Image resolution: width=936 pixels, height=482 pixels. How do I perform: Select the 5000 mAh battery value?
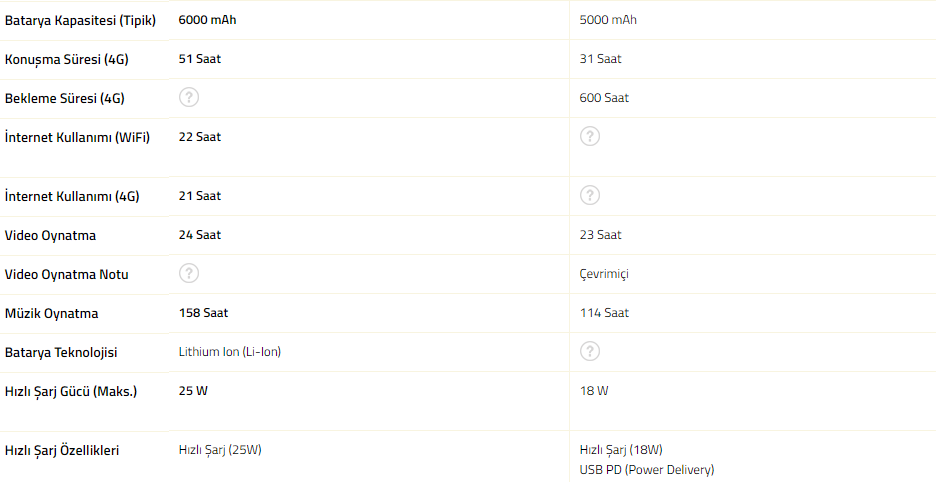pyautogui.click(x=608, y=20)
